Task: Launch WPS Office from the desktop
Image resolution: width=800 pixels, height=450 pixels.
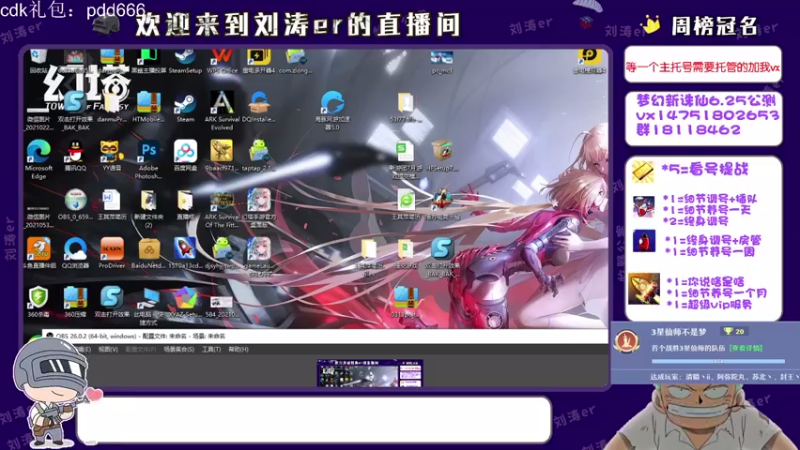Action: click(222, 61)
